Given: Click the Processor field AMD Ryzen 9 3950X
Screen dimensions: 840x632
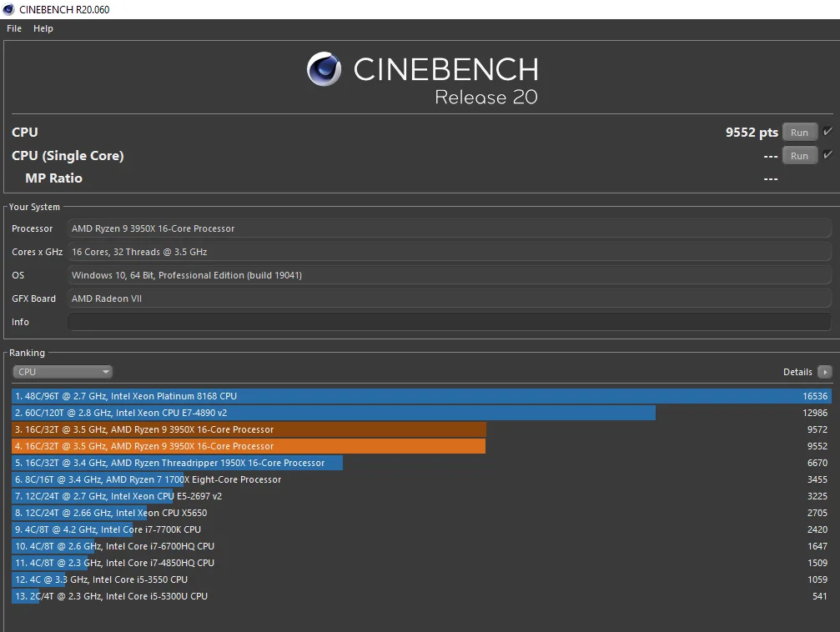Looking at the screenshot, I should click(x=450, y=228).
